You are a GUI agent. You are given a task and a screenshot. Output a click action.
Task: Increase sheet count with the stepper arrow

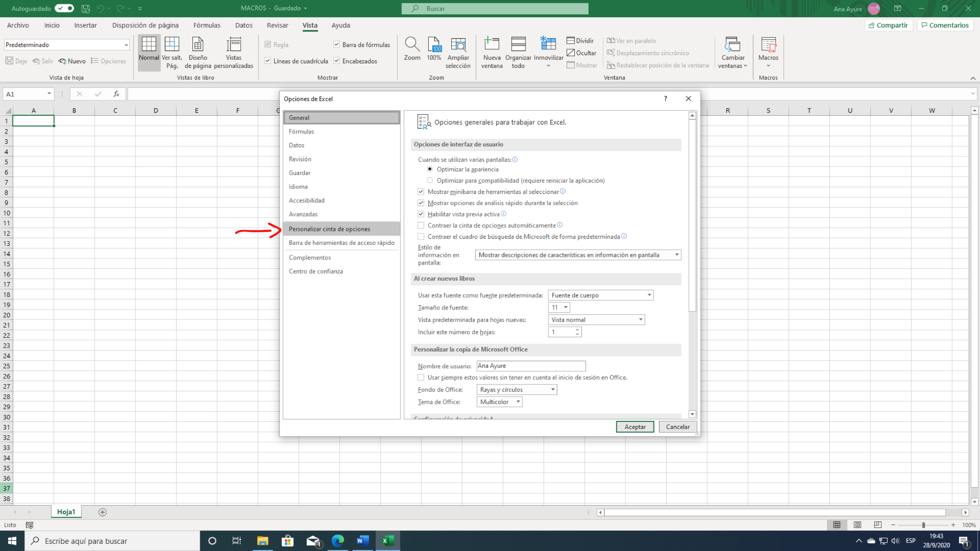point(577,330)
